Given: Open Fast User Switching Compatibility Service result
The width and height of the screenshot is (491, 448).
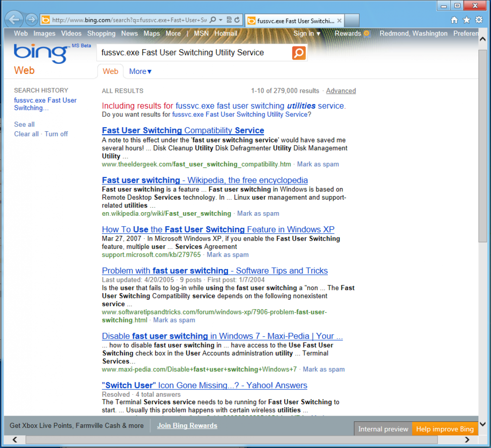Looking at the screenshot, I should [x=183, y=130].
